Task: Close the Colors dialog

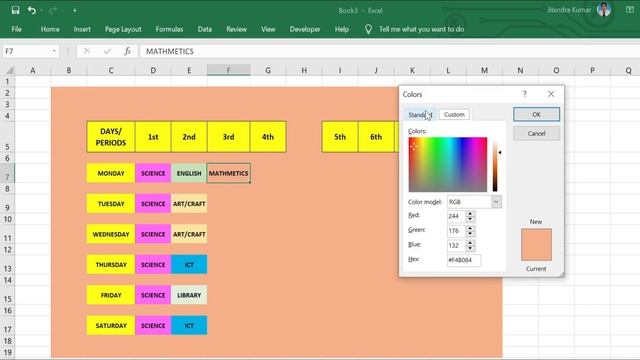Action: pos(551,94)
